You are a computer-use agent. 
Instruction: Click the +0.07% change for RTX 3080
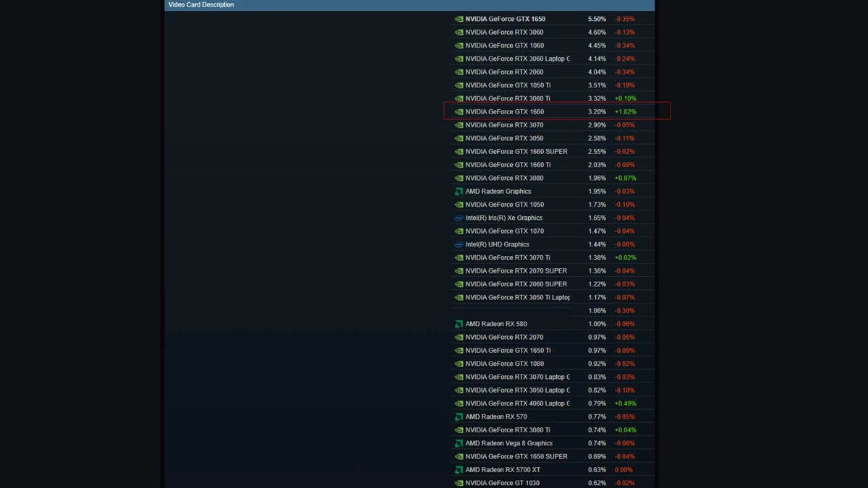pos(626,178)
